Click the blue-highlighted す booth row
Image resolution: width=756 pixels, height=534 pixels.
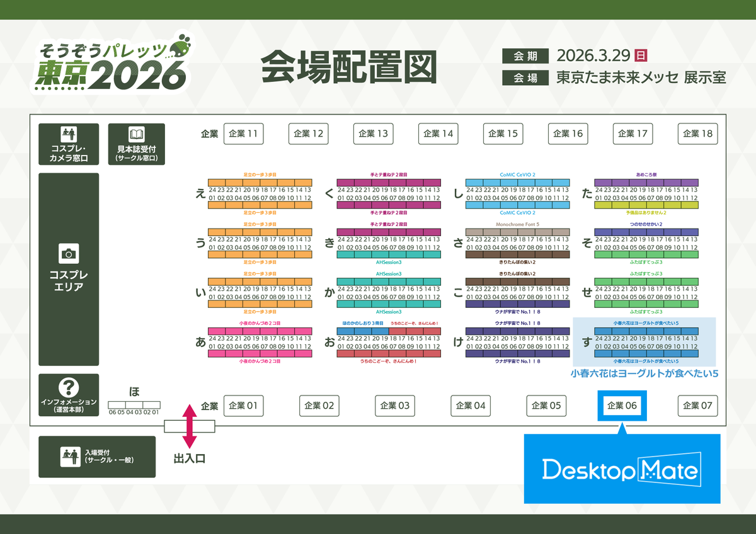pos(645,343)
